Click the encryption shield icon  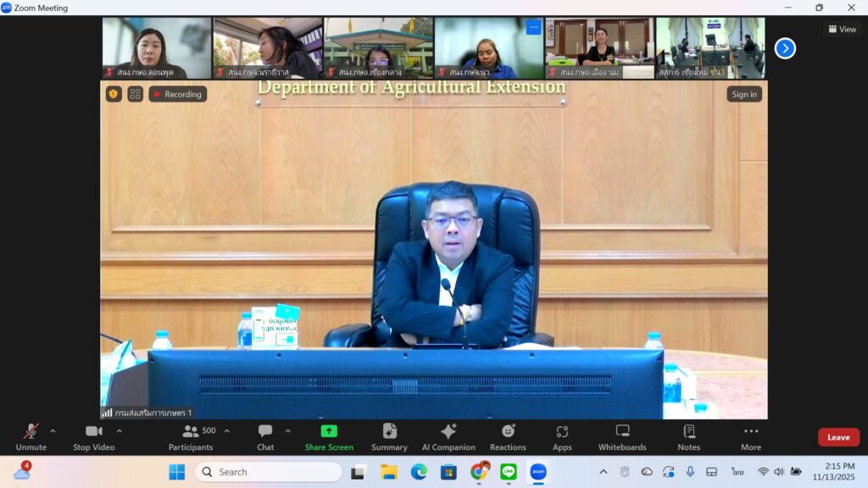(x=114, y=94)
